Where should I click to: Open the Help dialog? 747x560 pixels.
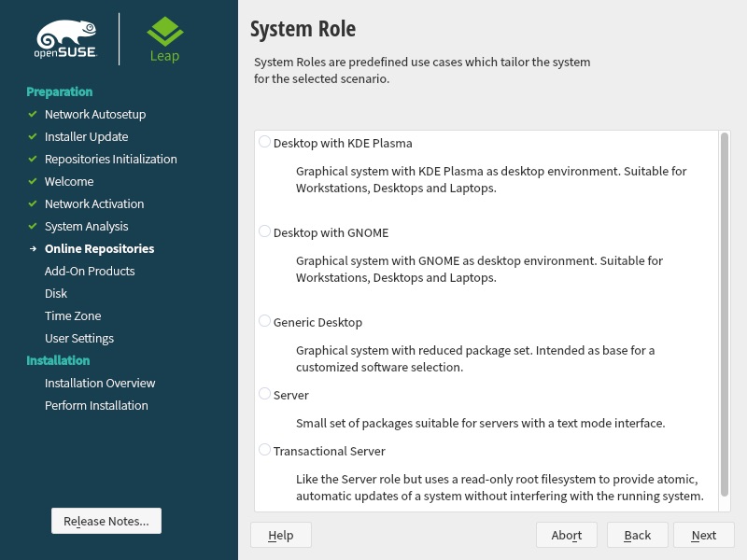(x=281, y=535)
